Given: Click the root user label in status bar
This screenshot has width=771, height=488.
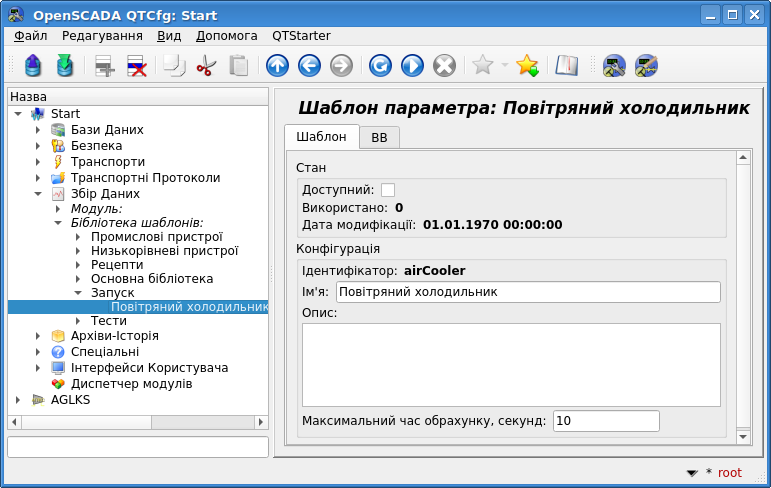Looking at the screenshot, I should pos(730,473).
